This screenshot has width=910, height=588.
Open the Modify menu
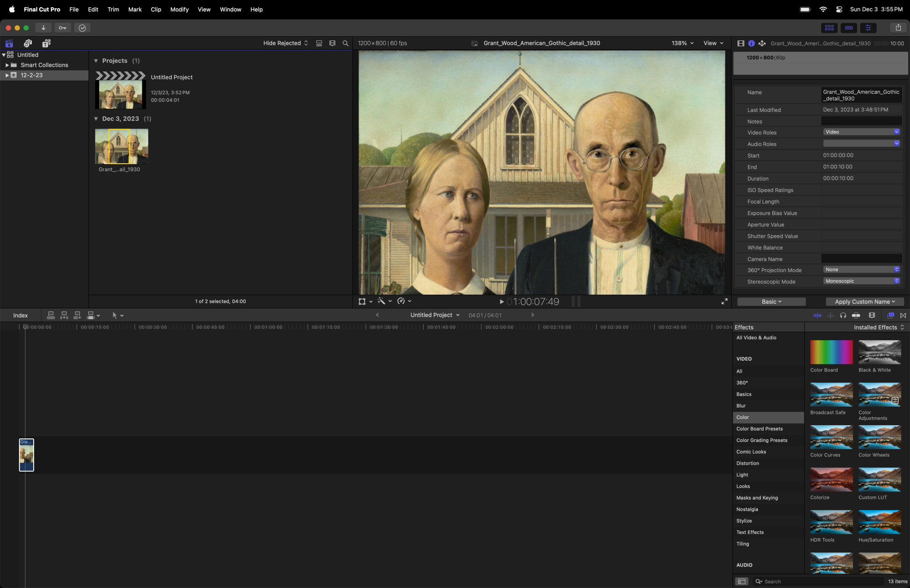[179, 9]
